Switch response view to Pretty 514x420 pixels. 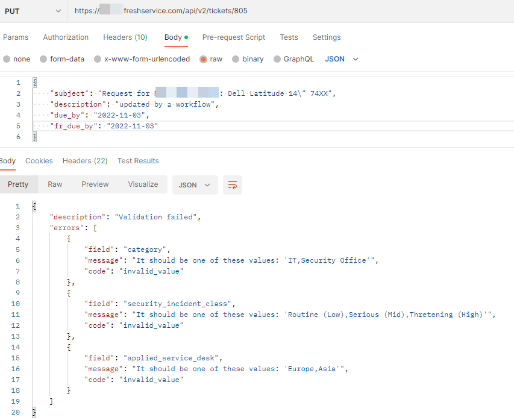click(x=18, y=184)
